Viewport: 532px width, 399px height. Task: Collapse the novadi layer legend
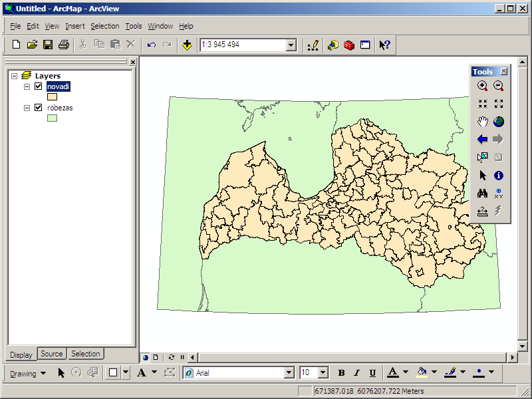point(27,86)
